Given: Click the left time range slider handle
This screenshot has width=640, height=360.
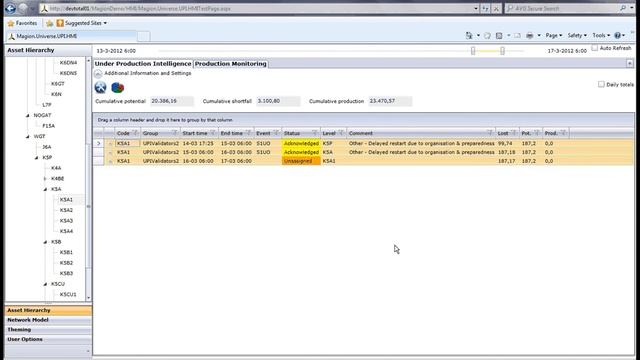Looking at the screenshot, I should tap(473, 51).
